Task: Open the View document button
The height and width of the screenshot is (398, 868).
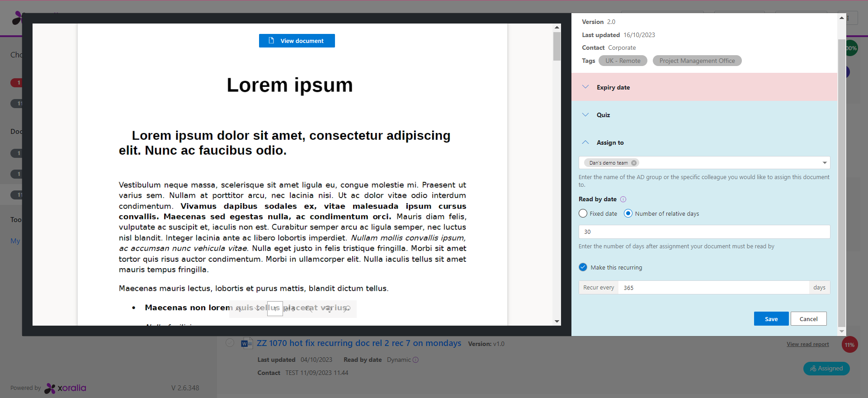Action: [x=297, y=41]
